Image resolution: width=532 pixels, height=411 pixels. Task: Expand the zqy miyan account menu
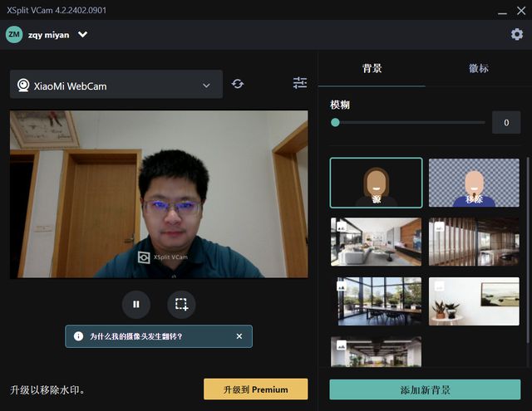coord(82,35)
